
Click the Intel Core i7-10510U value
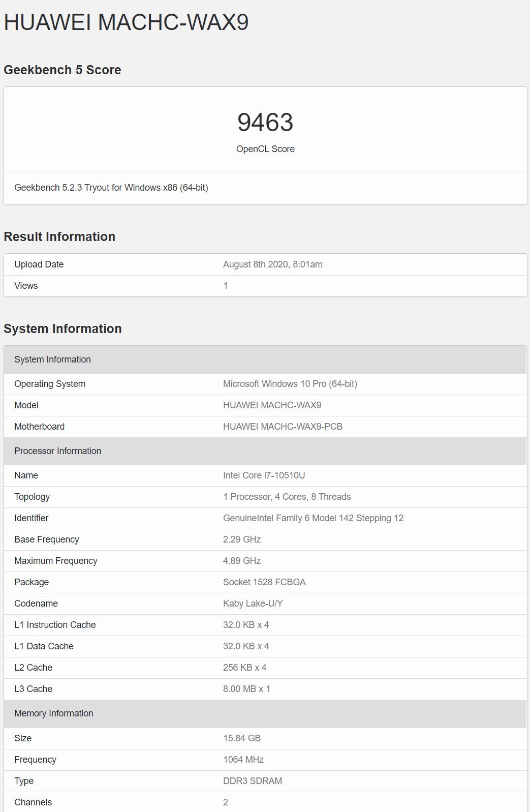[264, 475]
